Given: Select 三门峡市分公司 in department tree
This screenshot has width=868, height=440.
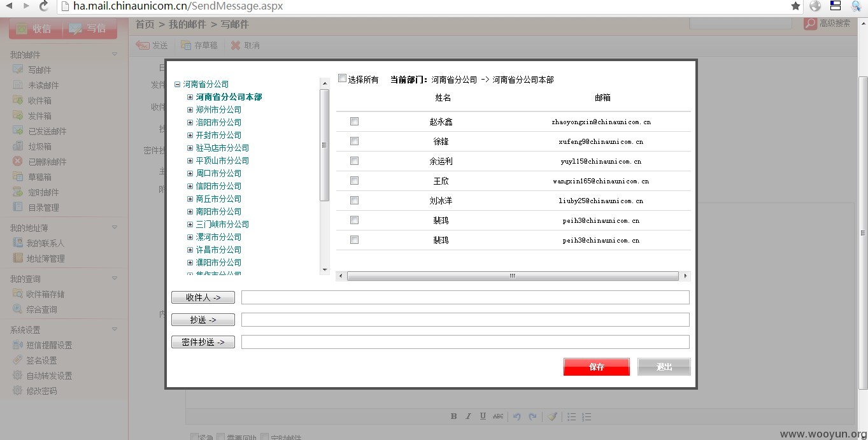Looking at the screenshot, I should coord(222,224).
